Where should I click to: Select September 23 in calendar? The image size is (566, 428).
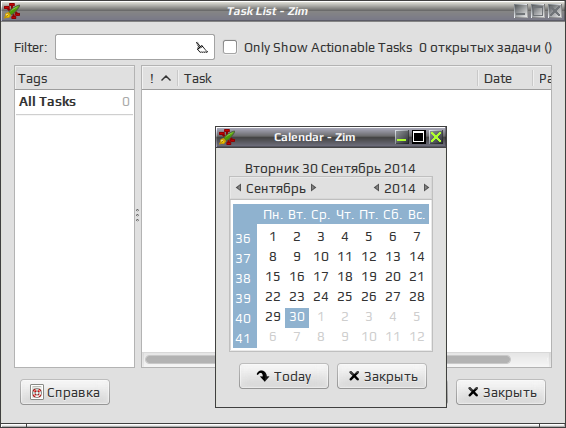(x=297, y=297)
